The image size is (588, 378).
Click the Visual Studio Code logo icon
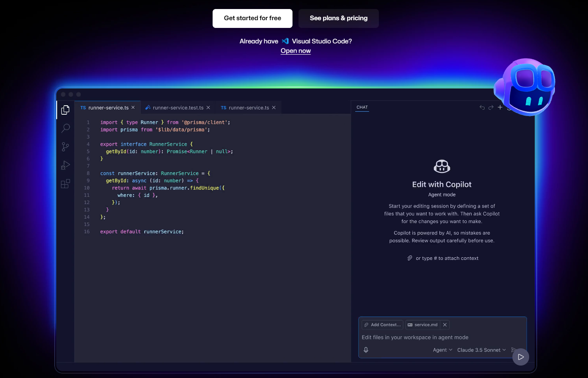(285, 41)
